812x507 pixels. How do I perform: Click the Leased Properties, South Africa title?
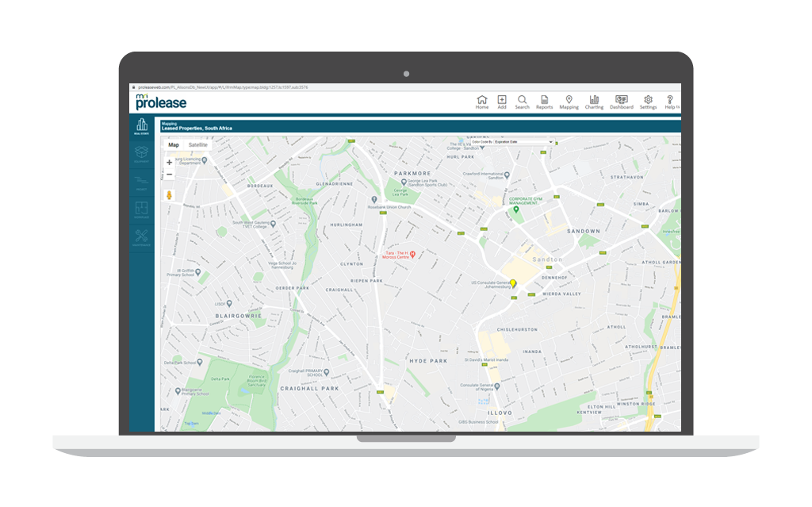pos(197,128)
